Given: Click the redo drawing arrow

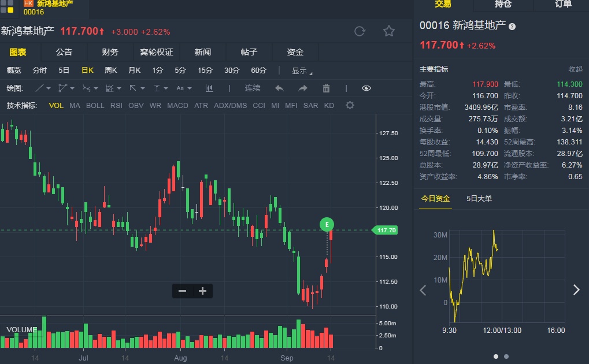Looking at the screenshot, I should click(x=302, y=88).
